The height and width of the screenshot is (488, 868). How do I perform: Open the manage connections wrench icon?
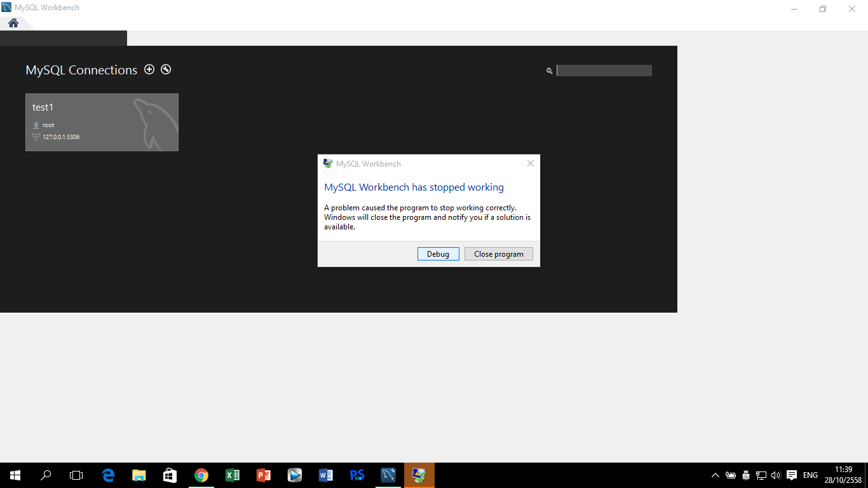click(x=166, y=69)
